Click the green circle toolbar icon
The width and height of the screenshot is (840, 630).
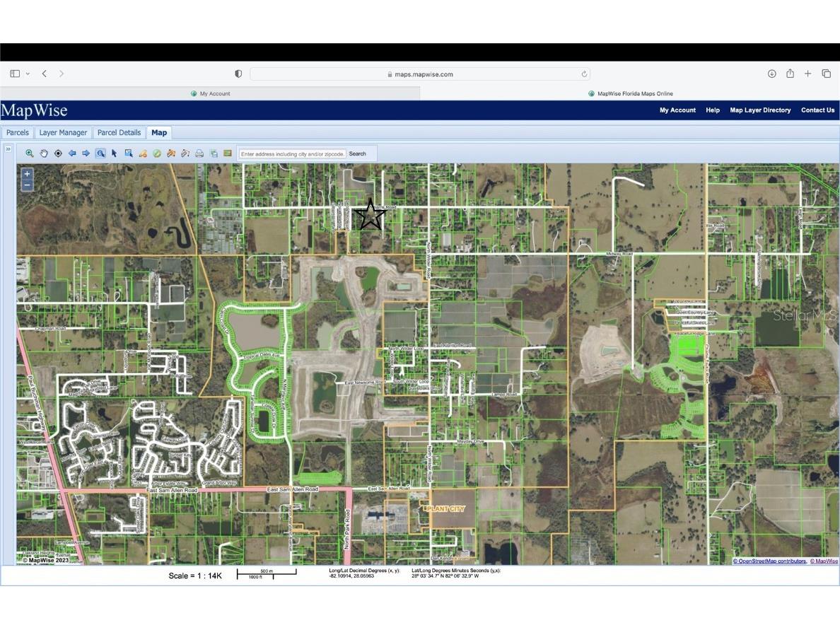(x=157, y=153)
